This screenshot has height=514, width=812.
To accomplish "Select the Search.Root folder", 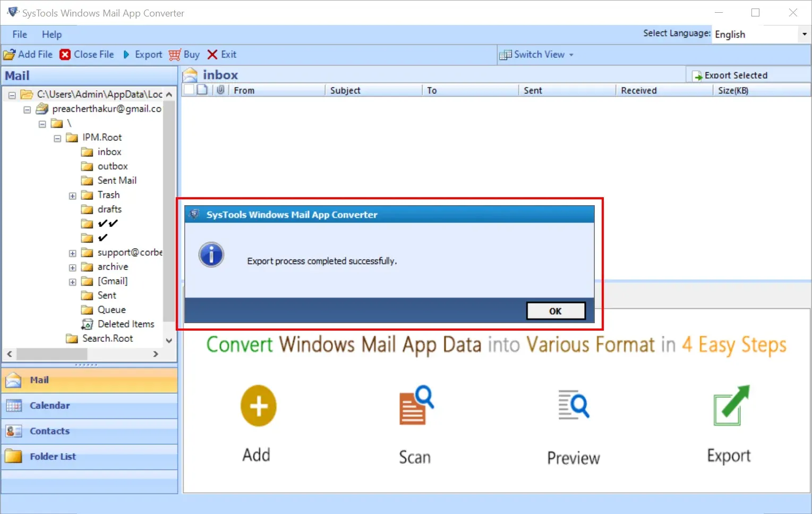I will [x=107, y=338].
